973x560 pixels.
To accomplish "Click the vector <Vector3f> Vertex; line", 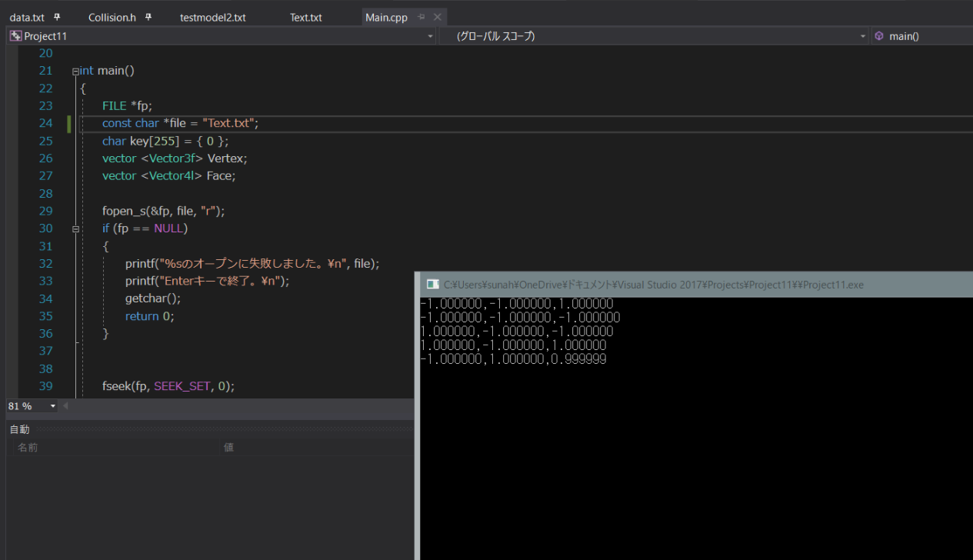I will 175,158.
